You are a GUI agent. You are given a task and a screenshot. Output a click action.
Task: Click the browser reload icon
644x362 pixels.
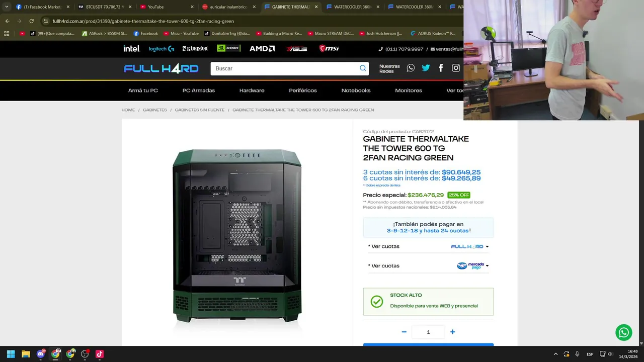pos(31,21)
